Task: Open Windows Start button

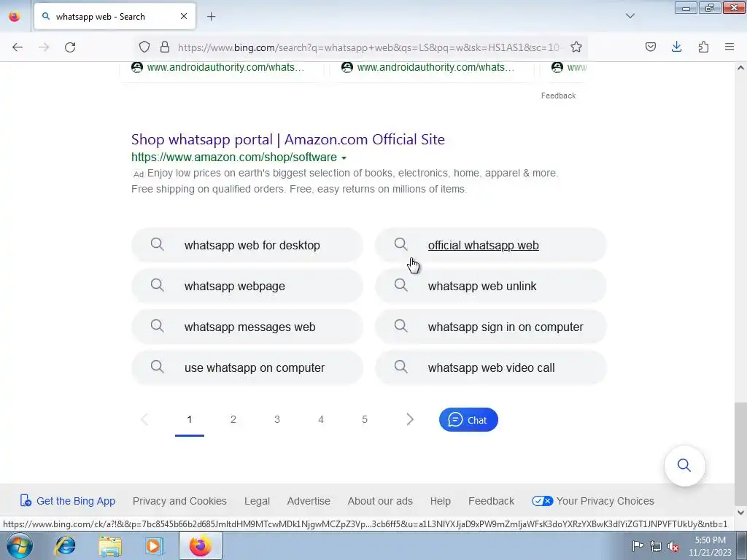Action: (x=20, y=545)
